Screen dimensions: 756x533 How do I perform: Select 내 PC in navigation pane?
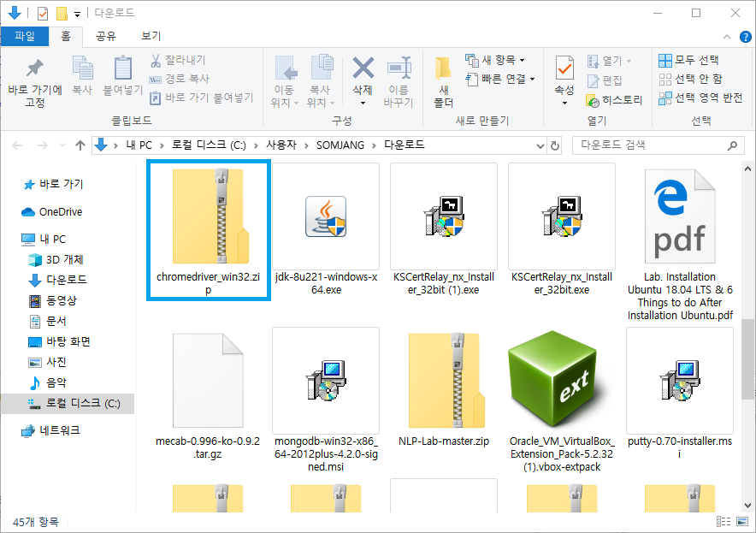pos(44,240)
